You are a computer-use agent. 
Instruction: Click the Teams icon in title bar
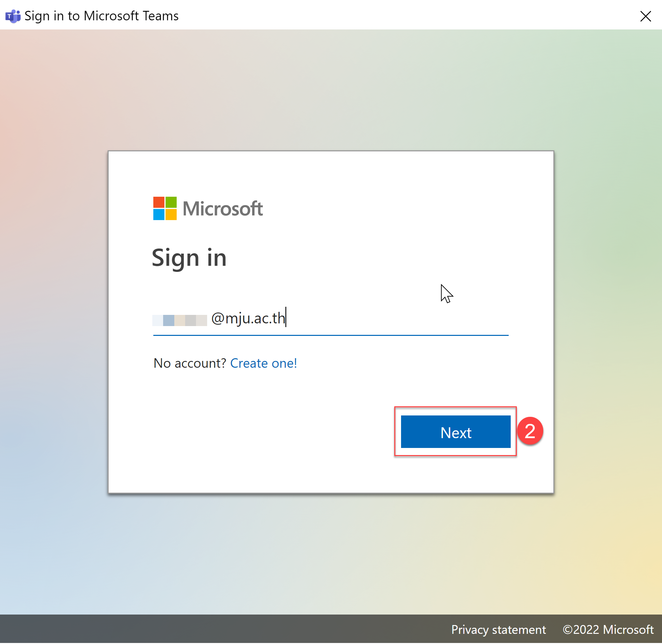click(x=13, y=16)
